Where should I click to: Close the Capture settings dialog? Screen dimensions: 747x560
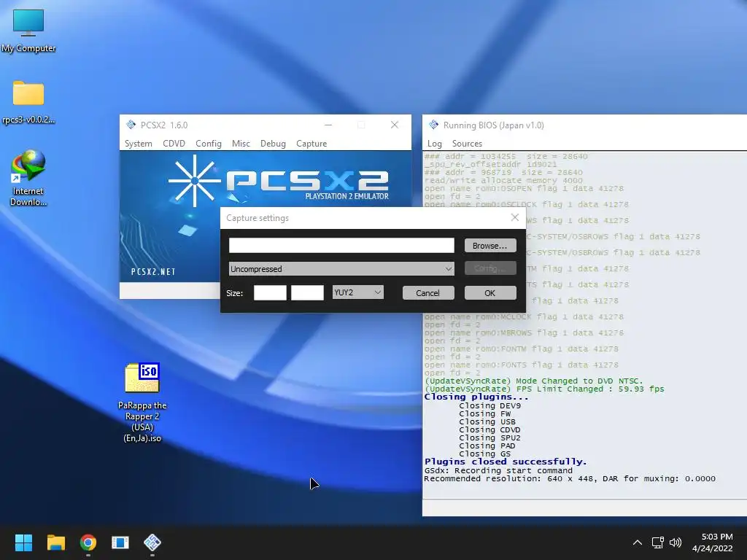[x=514, y=217]
